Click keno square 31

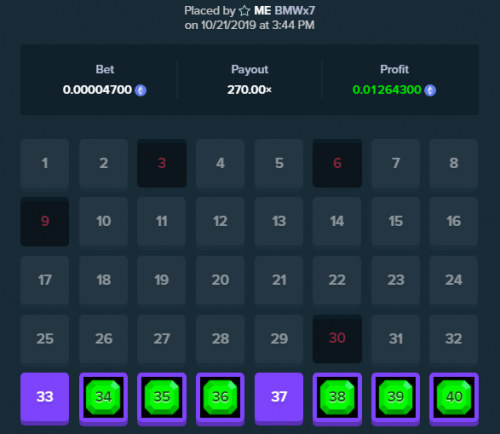[x=396, y=339]
